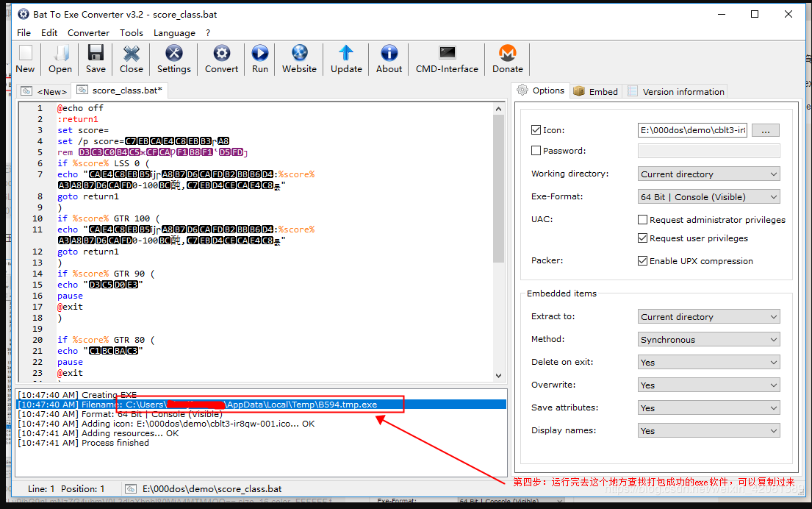The width and height of the screenshot is (812, 509).
Task: Expand the Save attributes dropdown
Action: click(709, 408)
